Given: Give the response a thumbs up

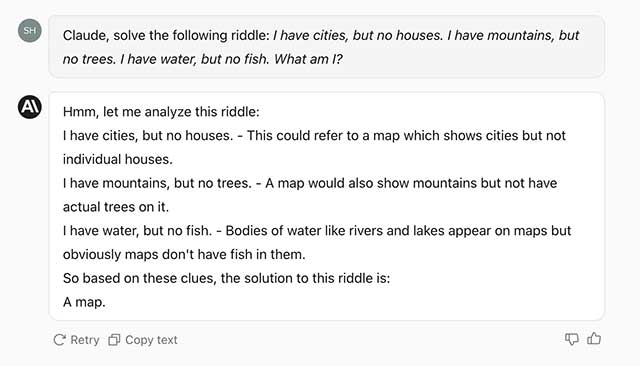Looking at the screenshot, I should click(594, 338).
